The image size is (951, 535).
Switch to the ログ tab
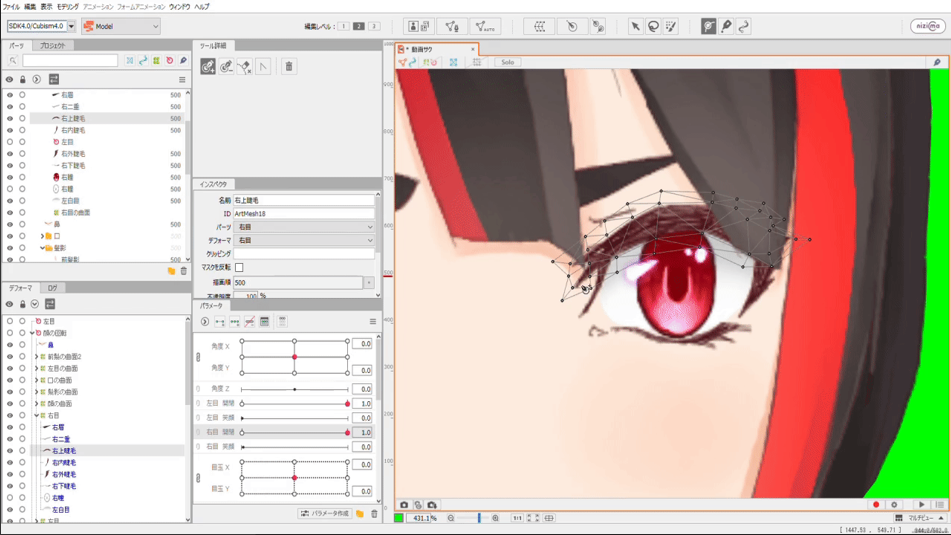[53, 288]
